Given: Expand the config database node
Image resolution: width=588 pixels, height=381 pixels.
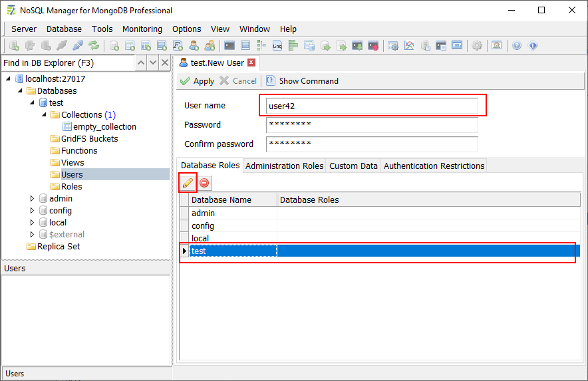Looking at the screenshot, I should point(33,211).
